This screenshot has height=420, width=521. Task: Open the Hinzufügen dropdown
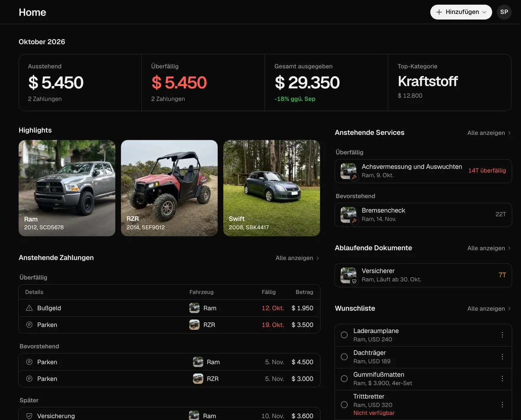(461, 12)
